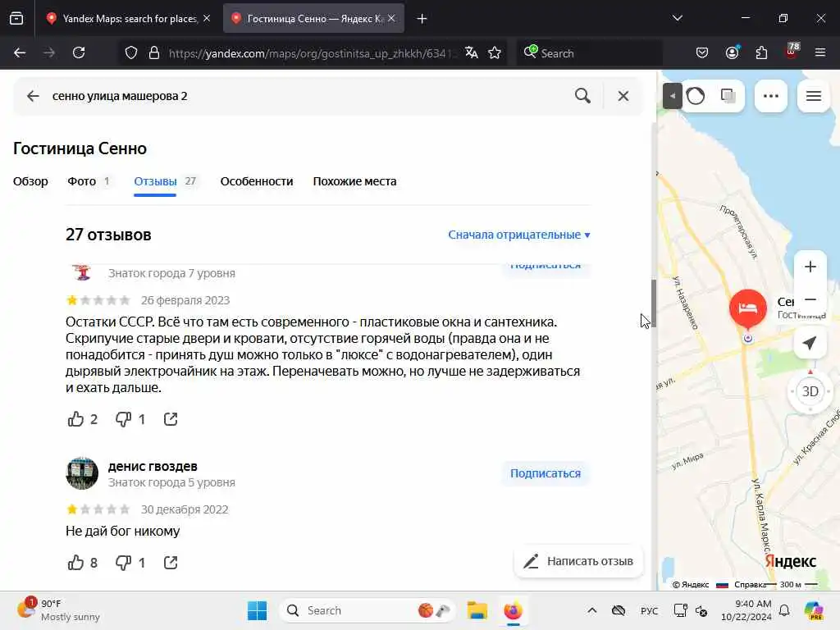Open the extensions puzzle icon
Viewport: 840px width, 630px height.
[x=761, y=52]
